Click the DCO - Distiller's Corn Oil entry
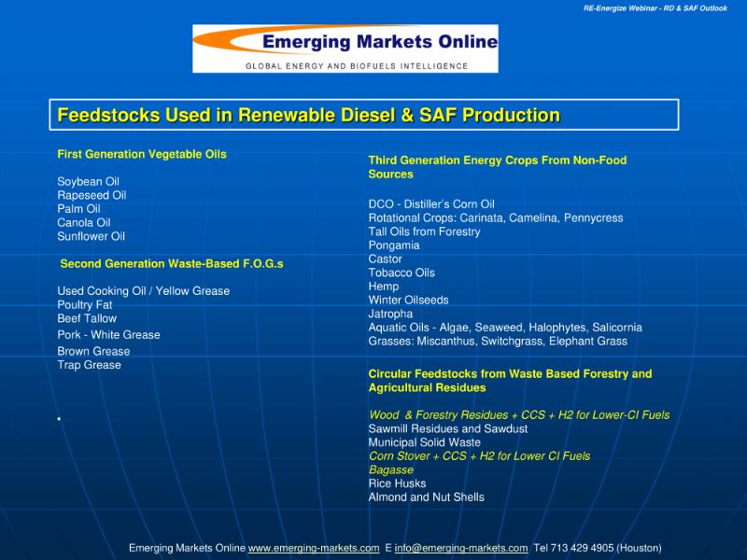The width and height of the screenshot is (747, 560). (431, 204)
